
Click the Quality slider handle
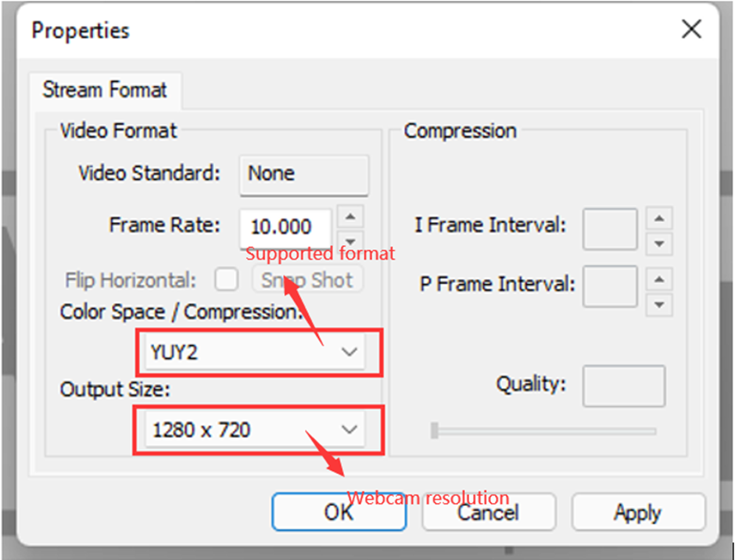(x=435, y=430)
